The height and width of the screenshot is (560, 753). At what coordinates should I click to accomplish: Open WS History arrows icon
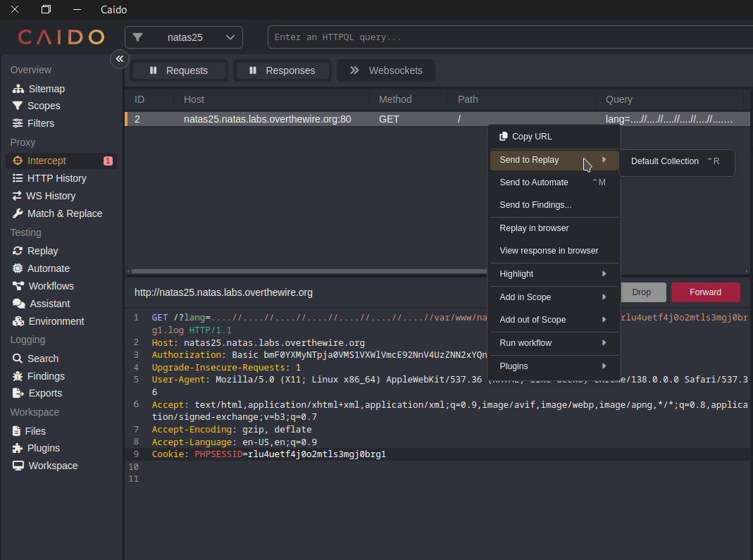(18, 196)
